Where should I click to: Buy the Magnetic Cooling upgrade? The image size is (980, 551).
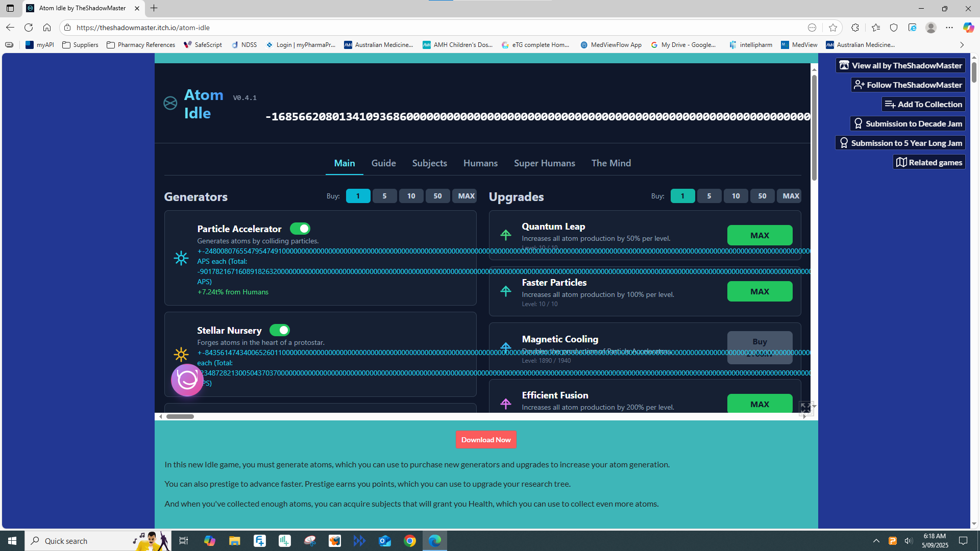759,347
